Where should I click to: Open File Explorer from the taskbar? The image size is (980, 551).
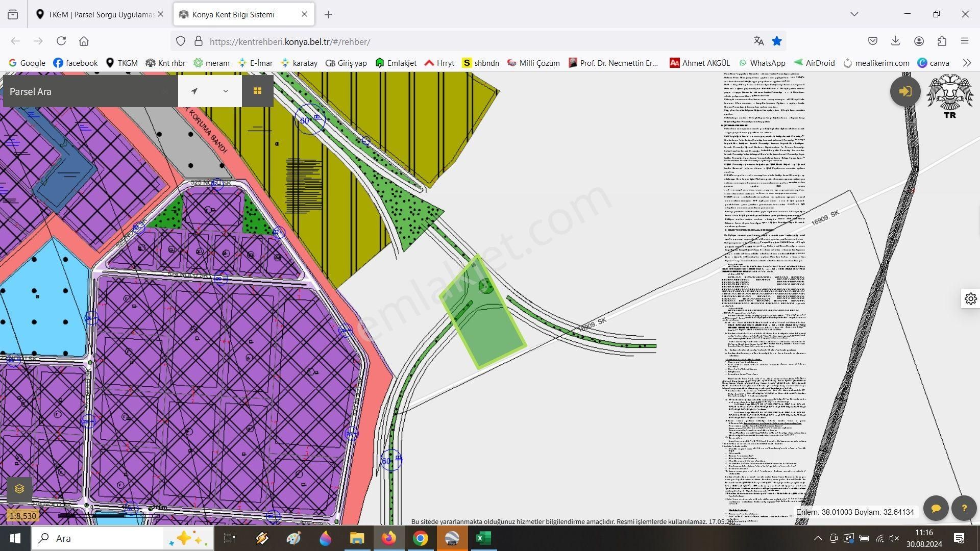pyautogui.click(x=357, y=538)
